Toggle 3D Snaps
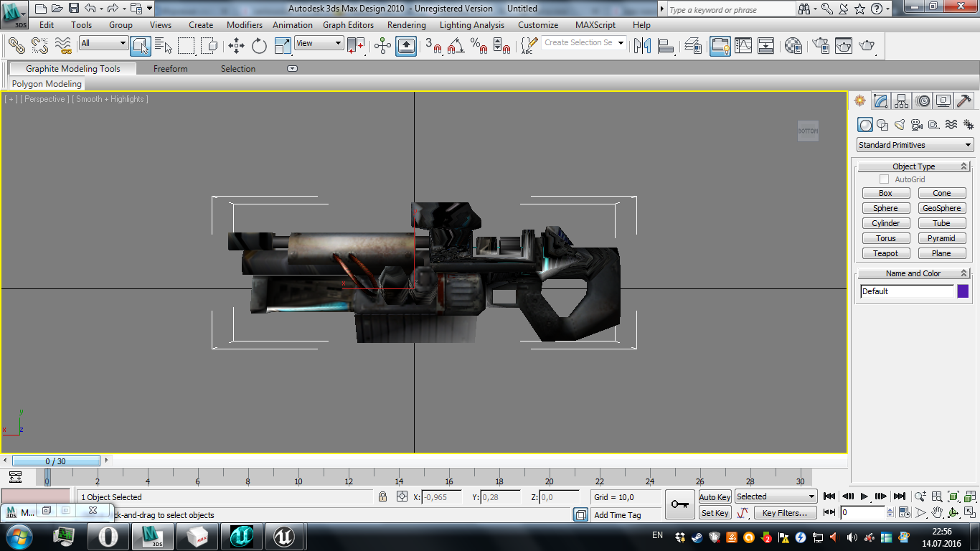The width and height of the screenshot is (980, 551). (433, 46)
